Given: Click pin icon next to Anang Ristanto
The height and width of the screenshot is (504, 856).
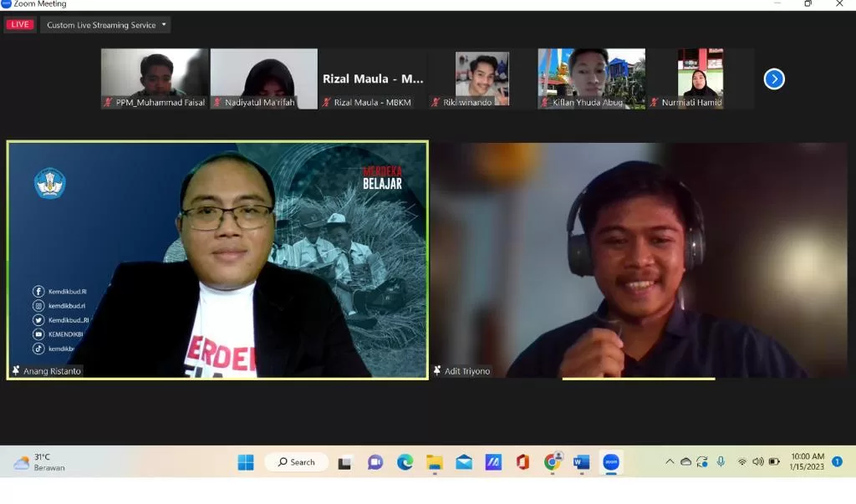Looking at the screenshot, I should [16, 371].
